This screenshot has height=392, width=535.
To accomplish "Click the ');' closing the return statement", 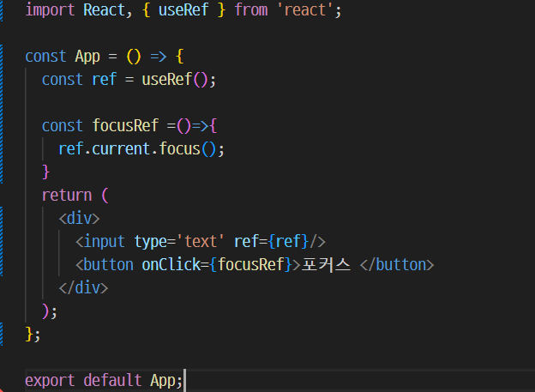I will [50, 311].
